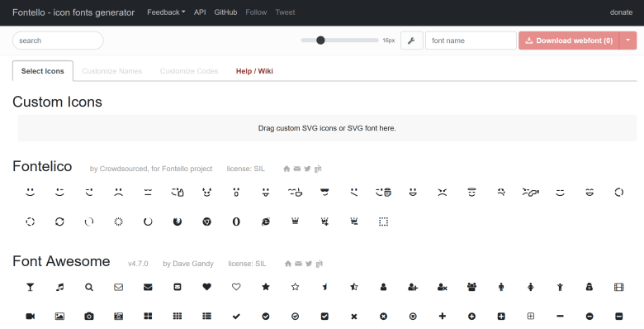Select the checked box icon
Image resolution: width=644 pixels, height=329 pixels.
click(x=324, y=317)
